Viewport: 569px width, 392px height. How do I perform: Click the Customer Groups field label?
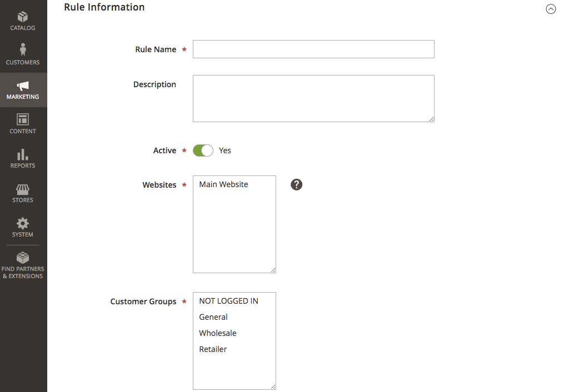coord(143,301)
